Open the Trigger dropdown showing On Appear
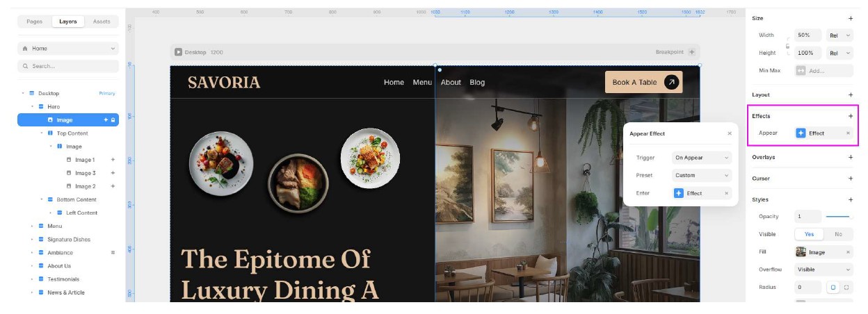This screenshot has height=314, width=868. point(702,158)
